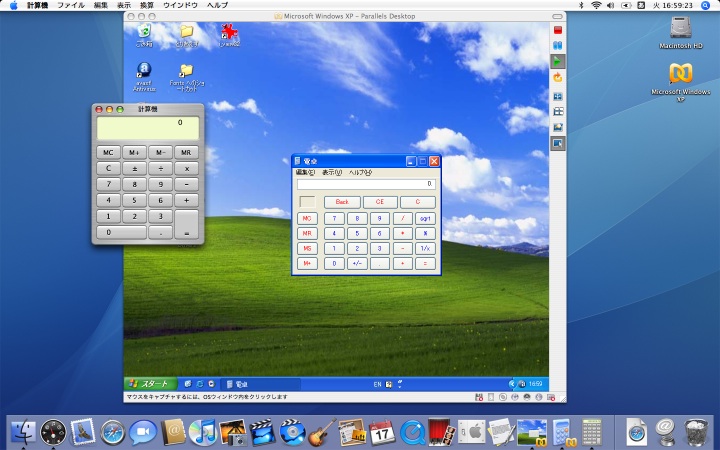This screenshot has width=720, height=450.
Task: Click the equals button in XP calculator
Action: point(425,264)
